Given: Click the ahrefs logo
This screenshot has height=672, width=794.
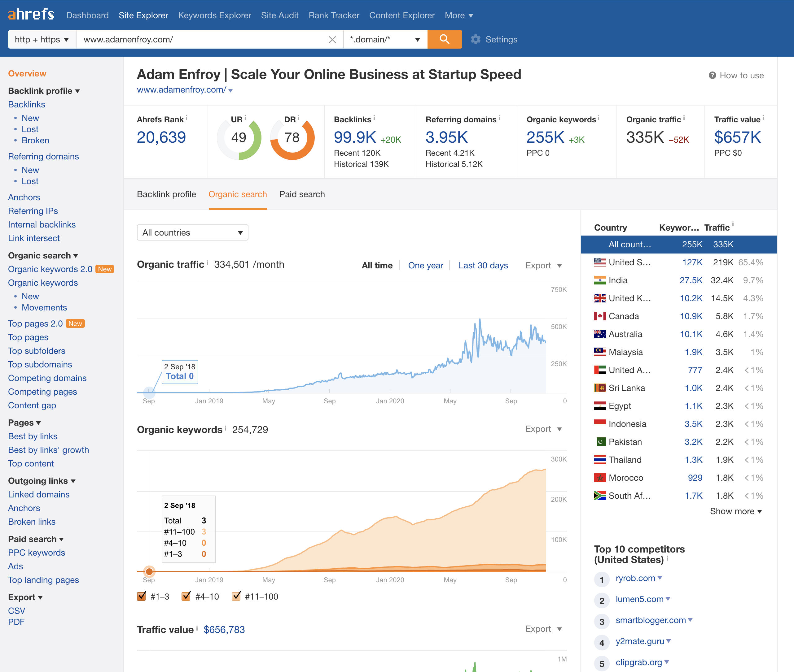Looking at the screenshot, I should pyautogui.click(x=31, y=15).
